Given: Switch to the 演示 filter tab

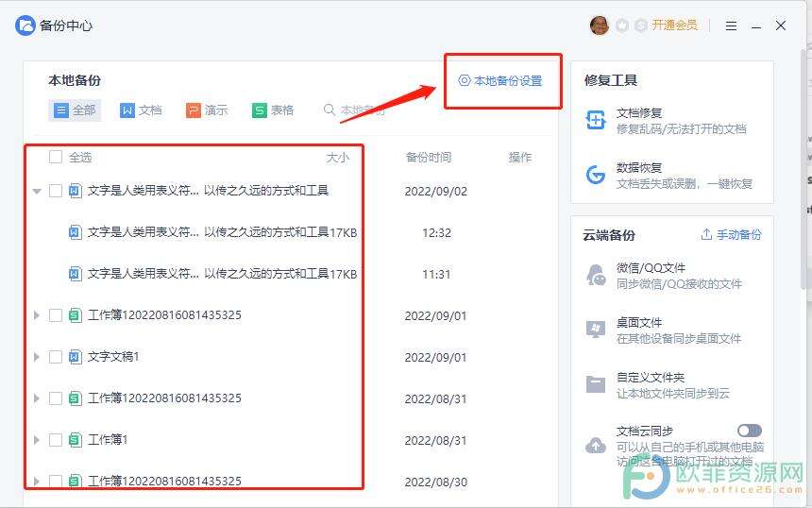Looking at the screenshot, I should (207, 110).
